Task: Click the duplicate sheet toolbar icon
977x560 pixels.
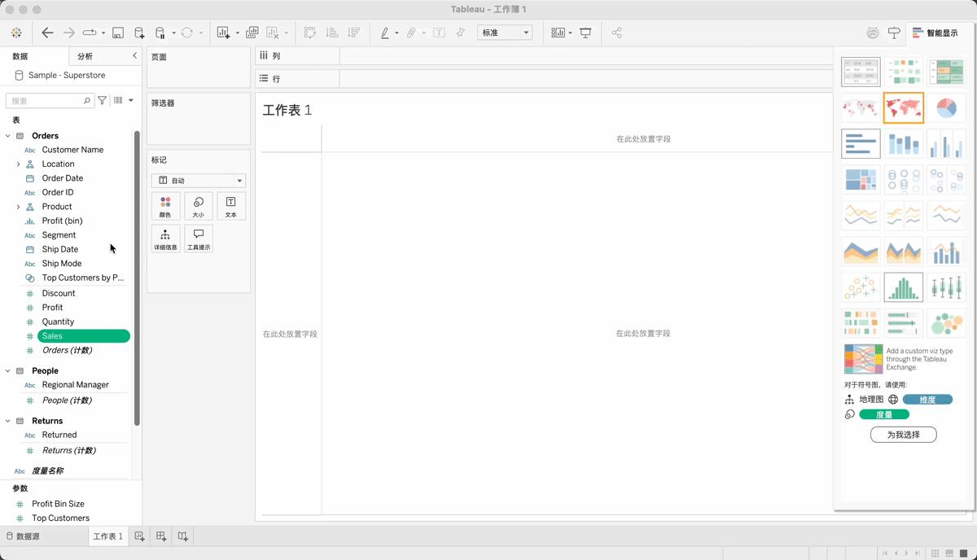Action: pos(252,33)
